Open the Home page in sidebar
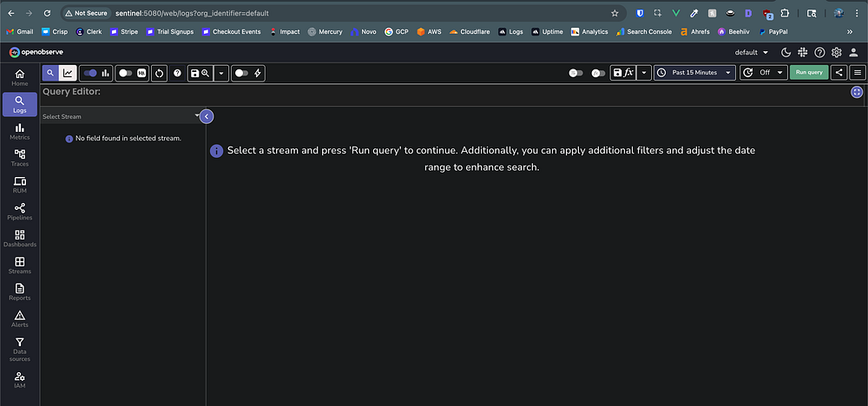The image size is (868, 406). pos(19,77)
